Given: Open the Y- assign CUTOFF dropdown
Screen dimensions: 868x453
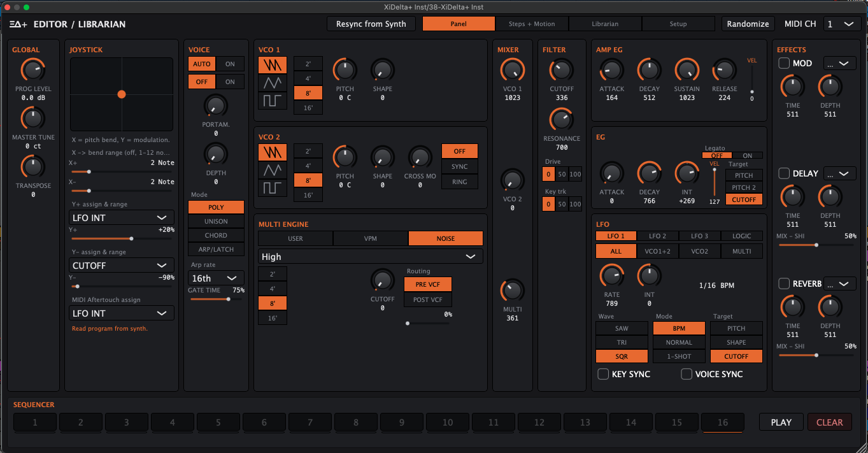Looking at the screenshot, I should point(122,266).
